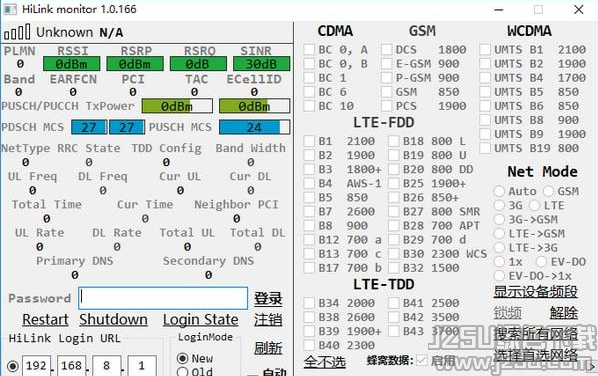Check LTE-FDD B20 800 DD band
Screen dimensions: 598x376
[x=394, y=169]
